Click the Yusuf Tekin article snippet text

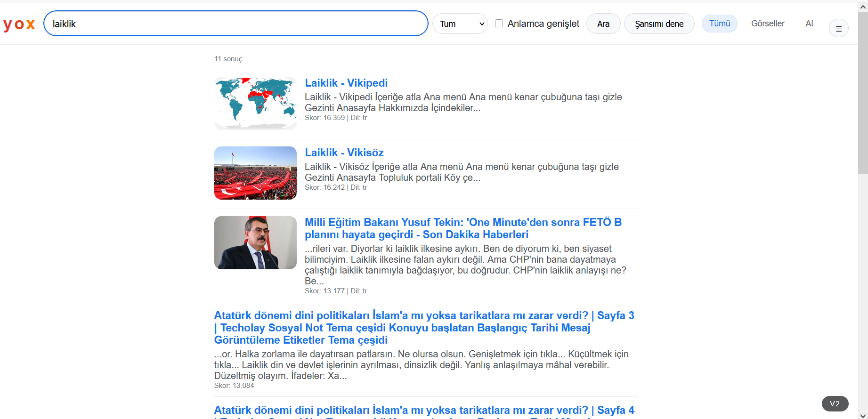tap(466, 265)
